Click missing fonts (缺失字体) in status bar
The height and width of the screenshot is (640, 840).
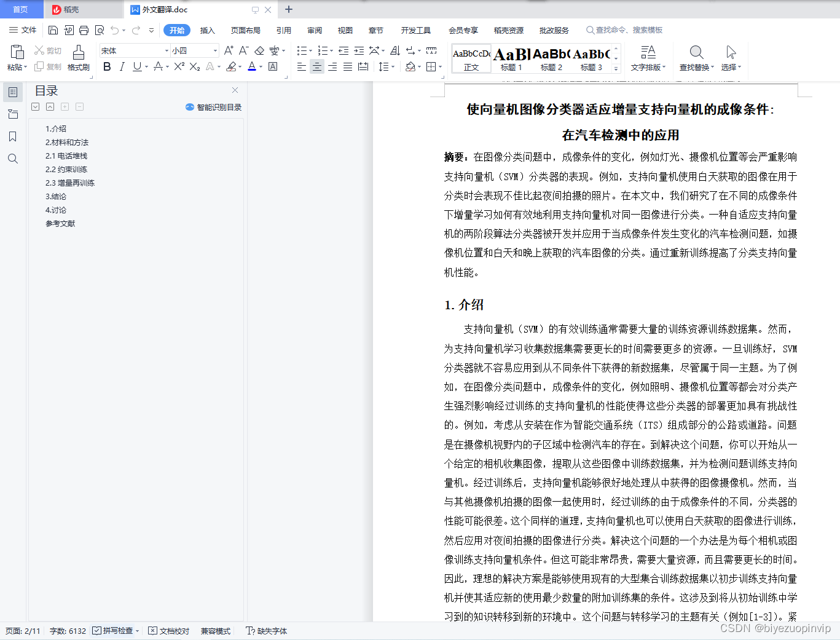point(267,631)
